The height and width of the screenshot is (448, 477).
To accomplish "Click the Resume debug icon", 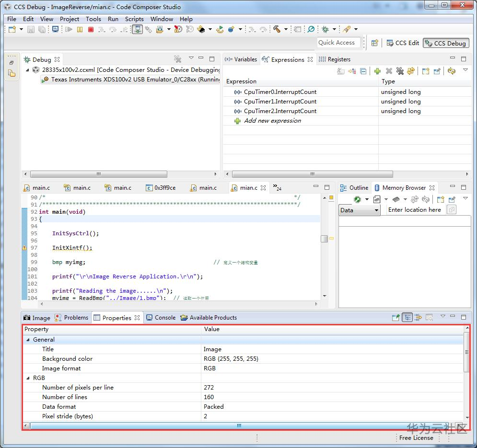I will click(69, 29).
